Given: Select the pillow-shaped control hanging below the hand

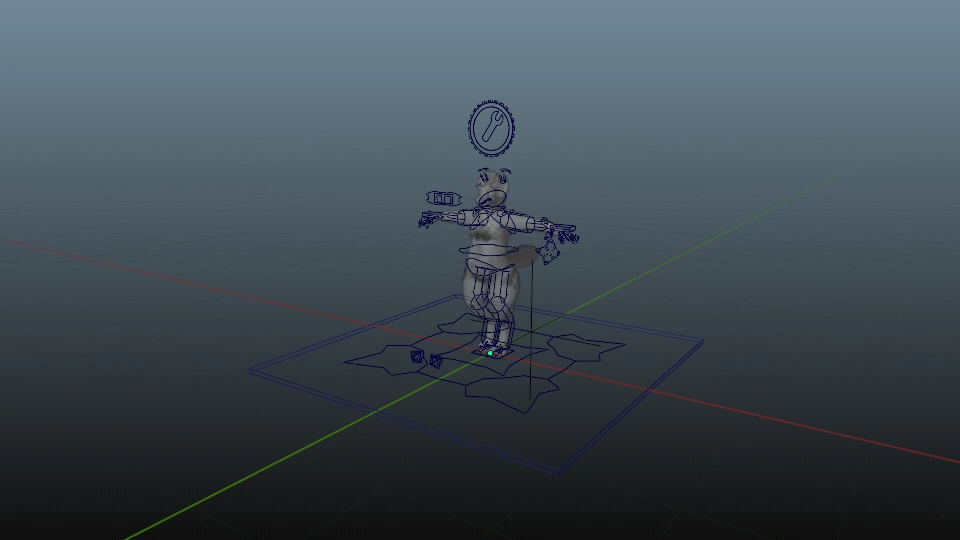Looking at the screenshot, I should 549,252.
